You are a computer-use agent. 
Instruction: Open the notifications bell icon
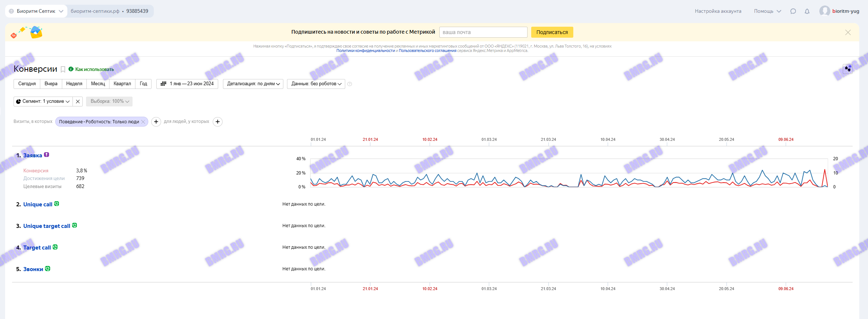click(807, 11)
